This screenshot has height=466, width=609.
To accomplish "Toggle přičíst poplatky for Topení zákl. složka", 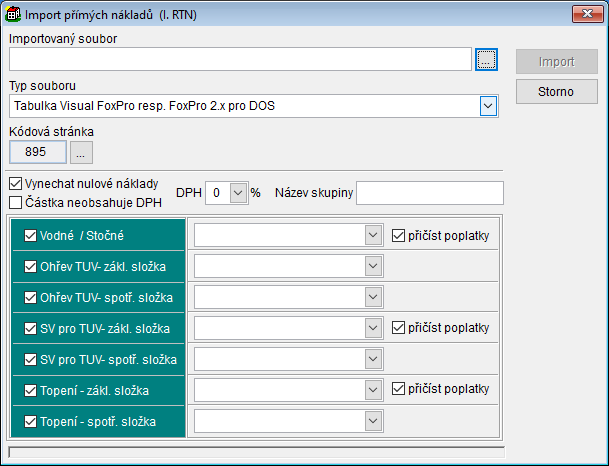I will tap(398, 389).
